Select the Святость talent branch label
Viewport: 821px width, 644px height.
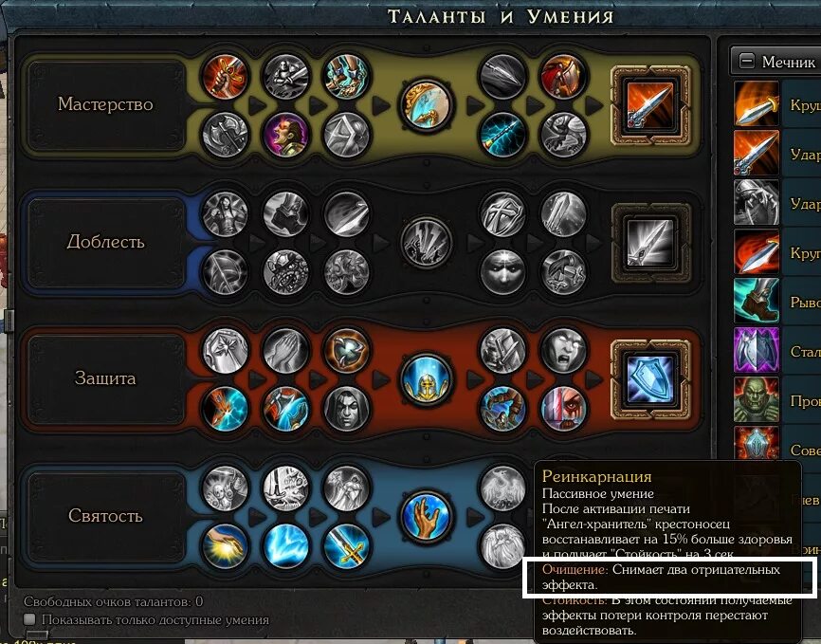pos(105,516)
